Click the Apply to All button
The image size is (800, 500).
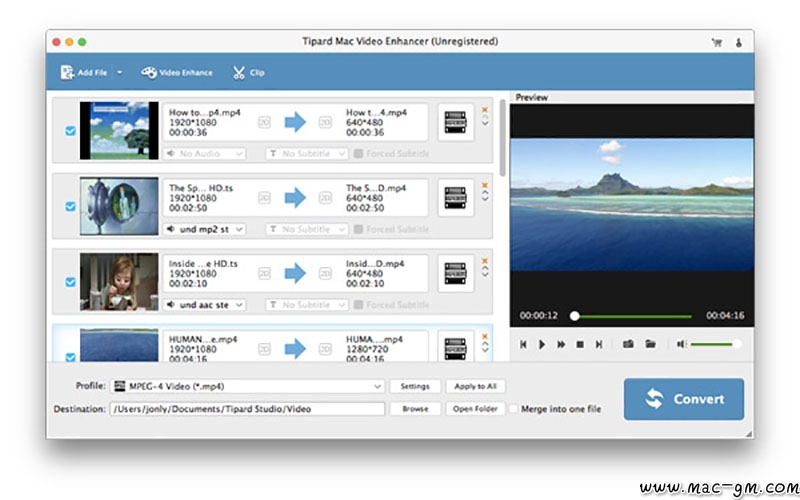coord(475,386)
